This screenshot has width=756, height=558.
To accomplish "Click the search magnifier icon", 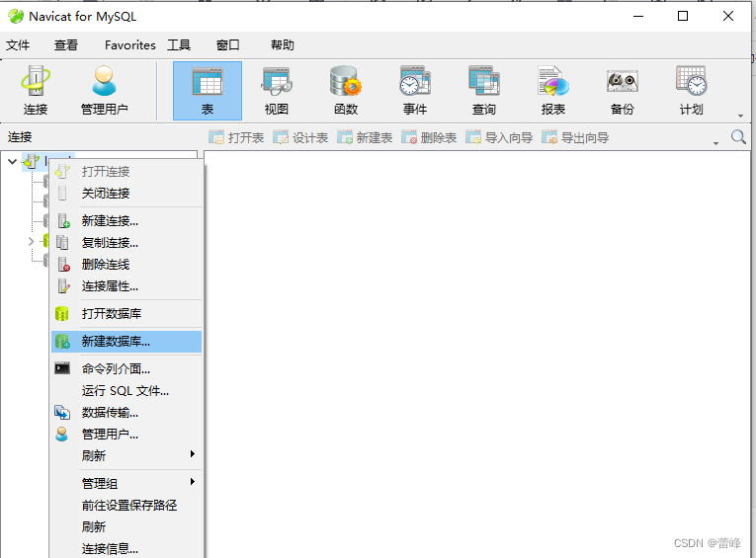I will pos(738,137).
